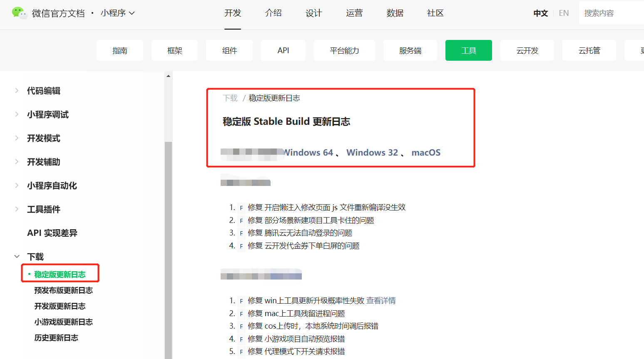Open the 代码编辑 sidebar item

[x=44, y=91]
